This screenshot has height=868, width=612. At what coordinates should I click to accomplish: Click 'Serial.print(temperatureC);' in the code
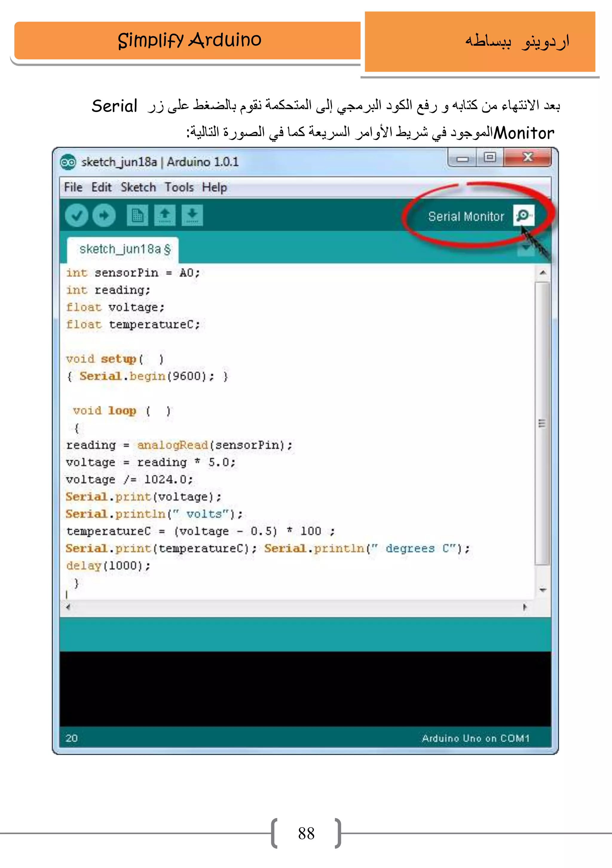(x=161, y=549)
